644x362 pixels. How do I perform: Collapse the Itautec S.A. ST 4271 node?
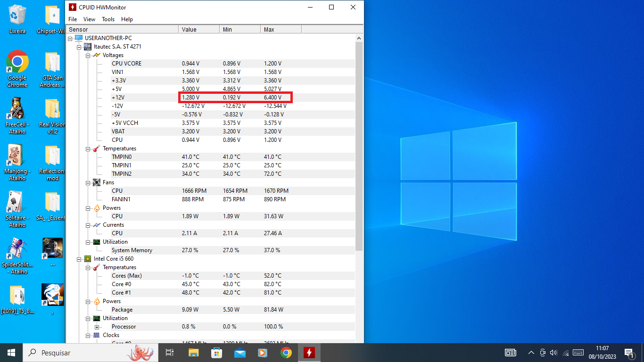click(79, 47)
